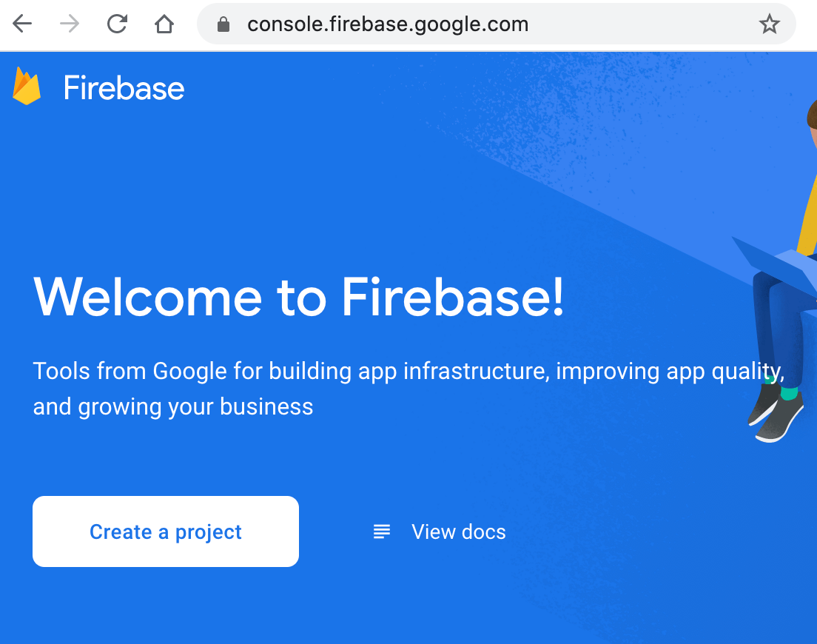Create a project

point(166,531)
